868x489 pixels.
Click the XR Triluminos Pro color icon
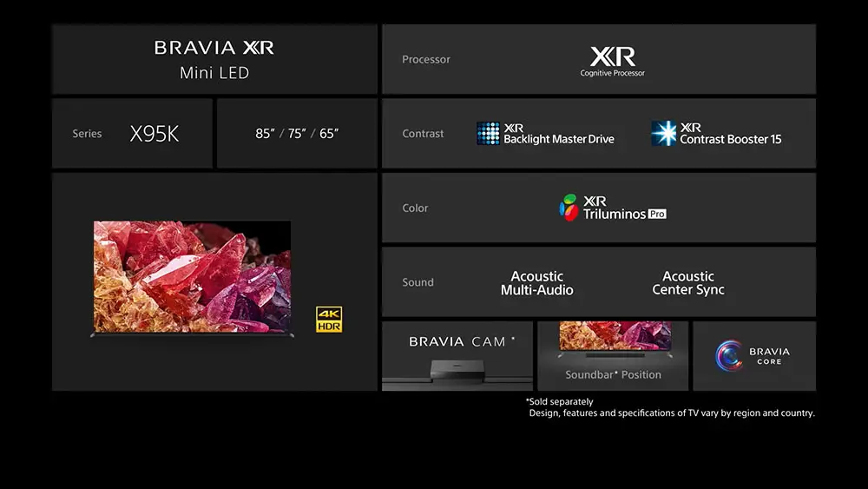pos(569,208)
